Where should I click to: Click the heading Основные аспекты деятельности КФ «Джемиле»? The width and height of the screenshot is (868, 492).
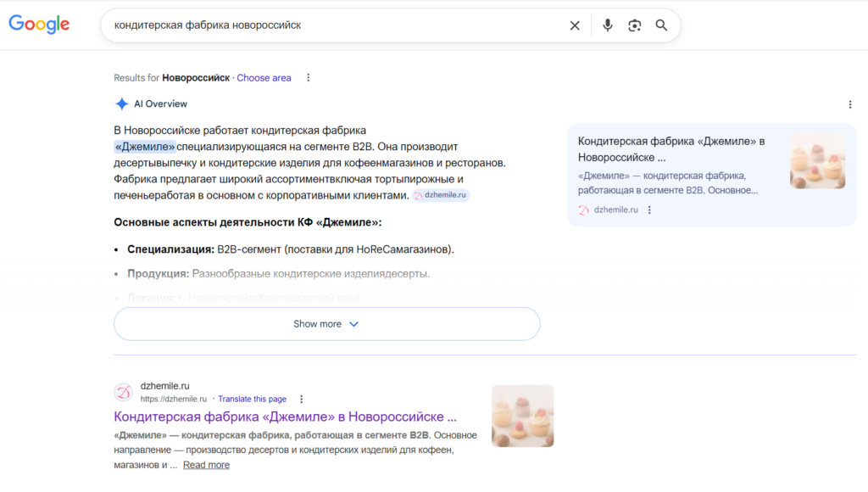(x=248, y=222)
